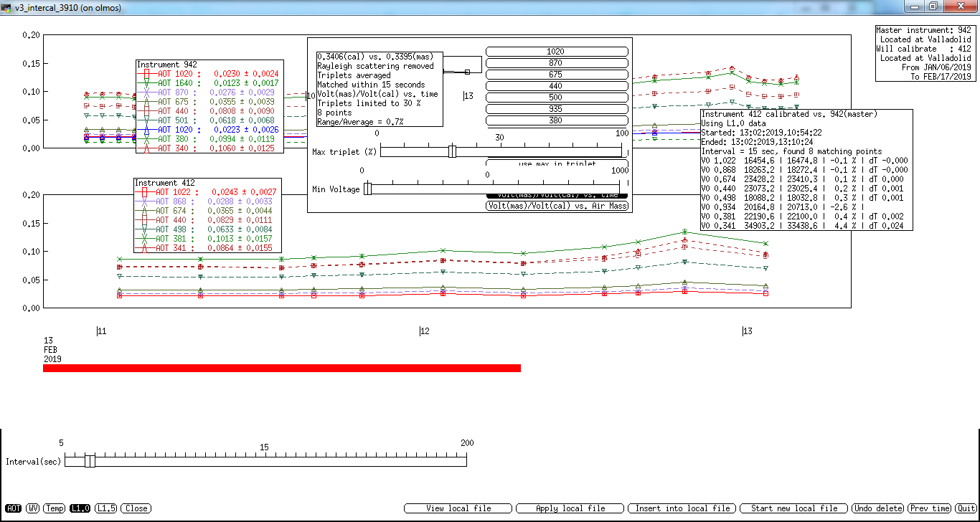980x522 pixels.
Task: Enable the use max in triplet option
Action: click(557, 163)
